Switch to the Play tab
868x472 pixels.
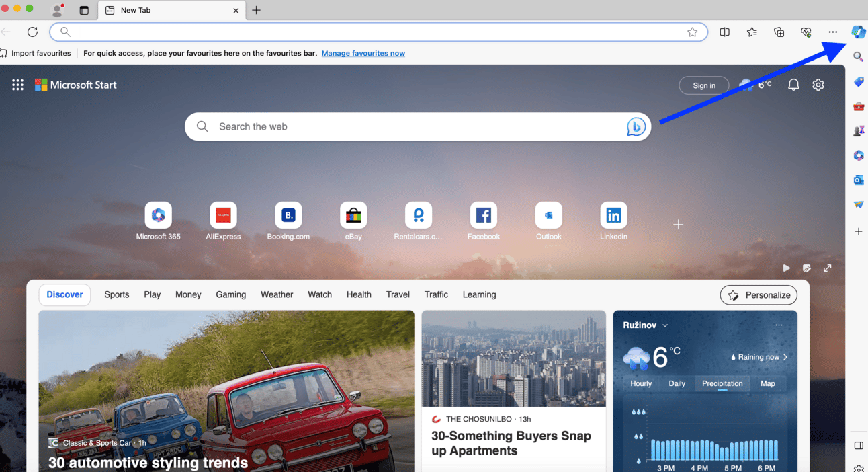click(x=153, y=294)
